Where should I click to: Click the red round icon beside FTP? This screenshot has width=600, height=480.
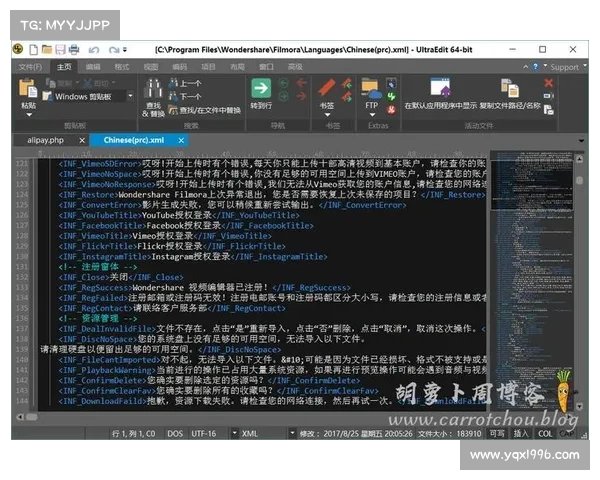point(391,110)
